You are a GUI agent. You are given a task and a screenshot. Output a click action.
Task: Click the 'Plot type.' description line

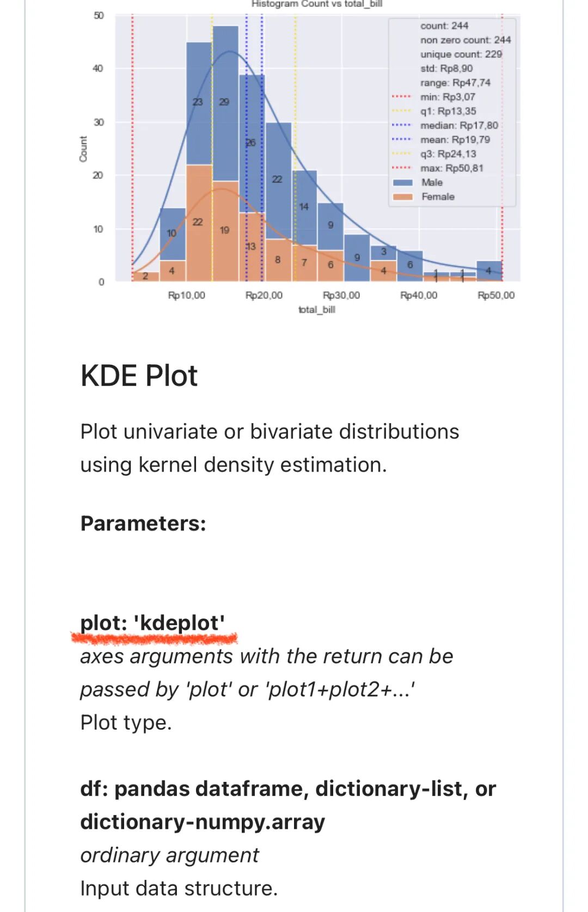tap(126, 723)
